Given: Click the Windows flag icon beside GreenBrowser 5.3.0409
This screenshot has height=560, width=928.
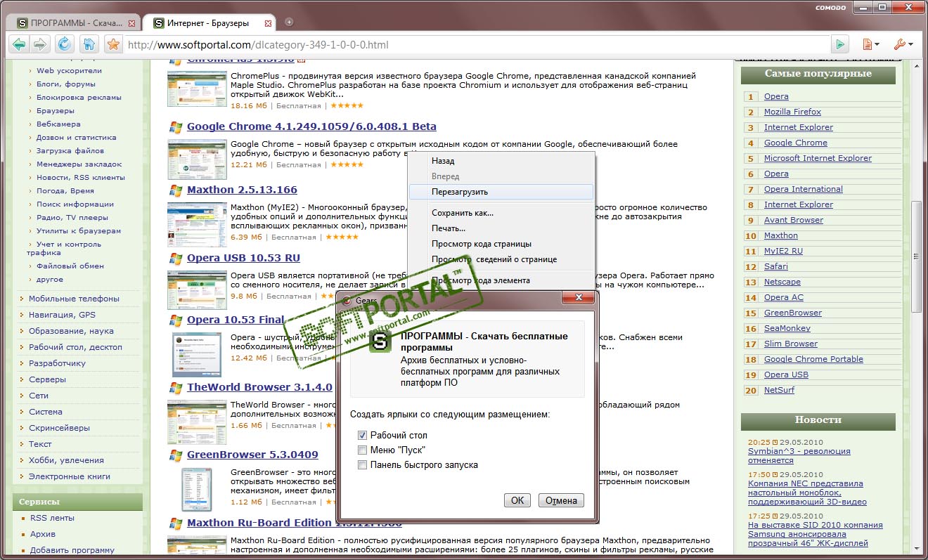Looking at the screenshot, I should pyautogui.click(x=176, y=455).
